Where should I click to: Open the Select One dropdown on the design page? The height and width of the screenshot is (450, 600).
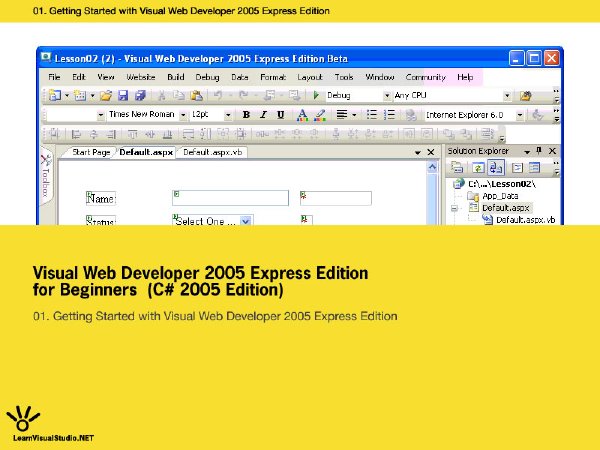point(246,221)
